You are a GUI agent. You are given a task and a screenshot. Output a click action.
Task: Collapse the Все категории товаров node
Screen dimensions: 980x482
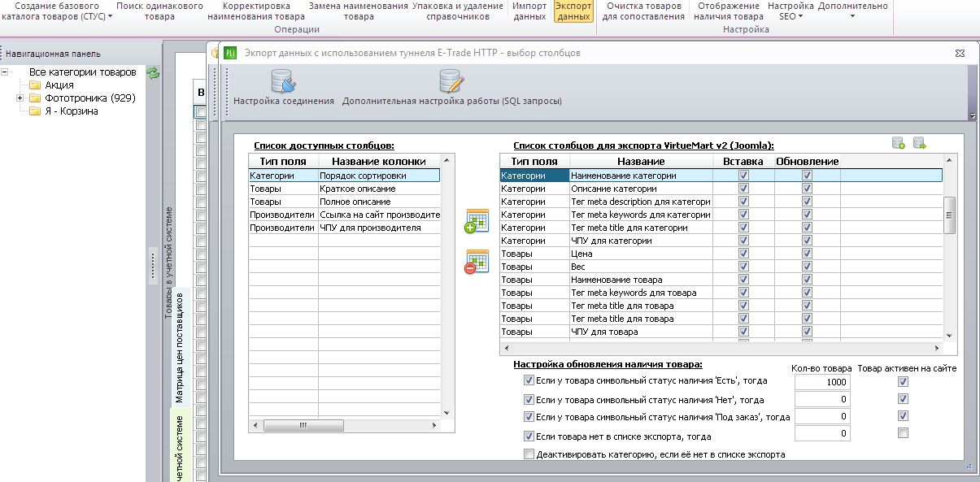(5, 72)
